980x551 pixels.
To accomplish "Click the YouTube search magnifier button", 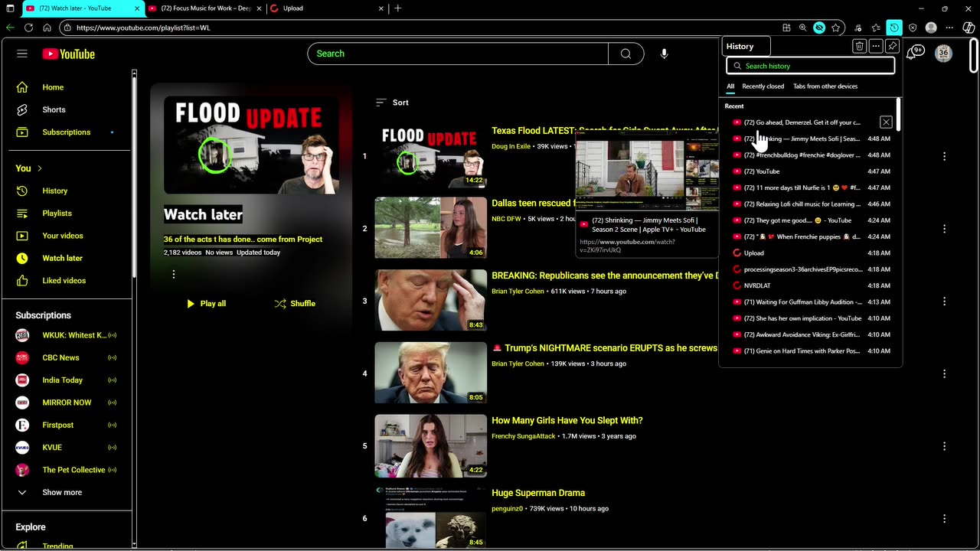I will click(626, 54).
